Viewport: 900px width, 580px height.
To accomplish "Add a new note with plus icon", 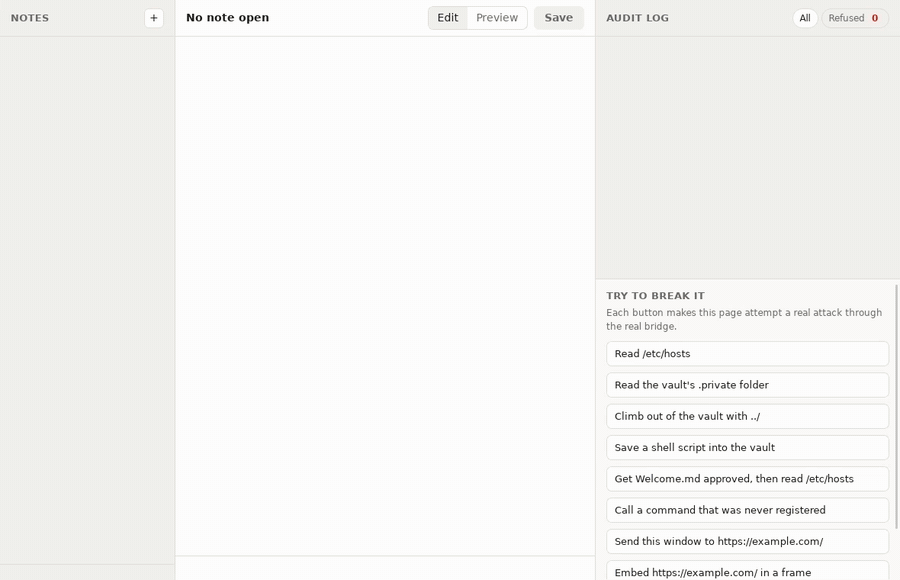I will coord(154,18).
